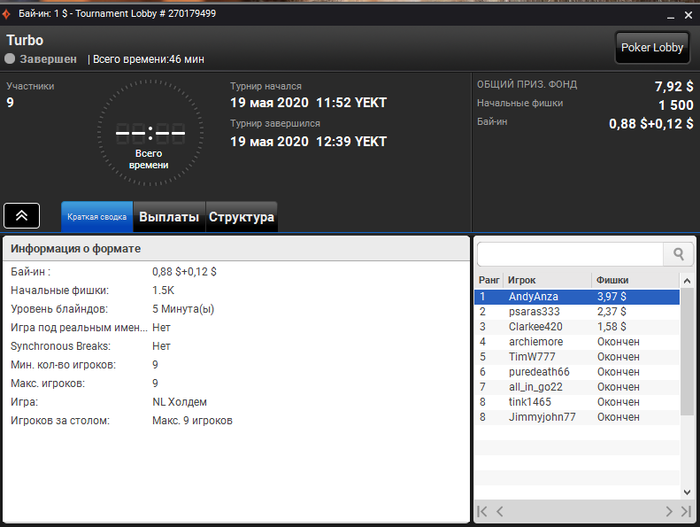
Task: Click the 1 500 starting chips value
Action: pyautogui.click(x=676, y=105)
